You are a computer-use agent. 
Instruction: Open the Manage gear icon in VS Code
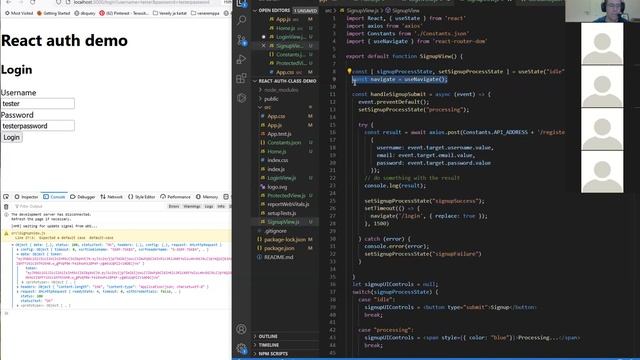pos(241,348)
